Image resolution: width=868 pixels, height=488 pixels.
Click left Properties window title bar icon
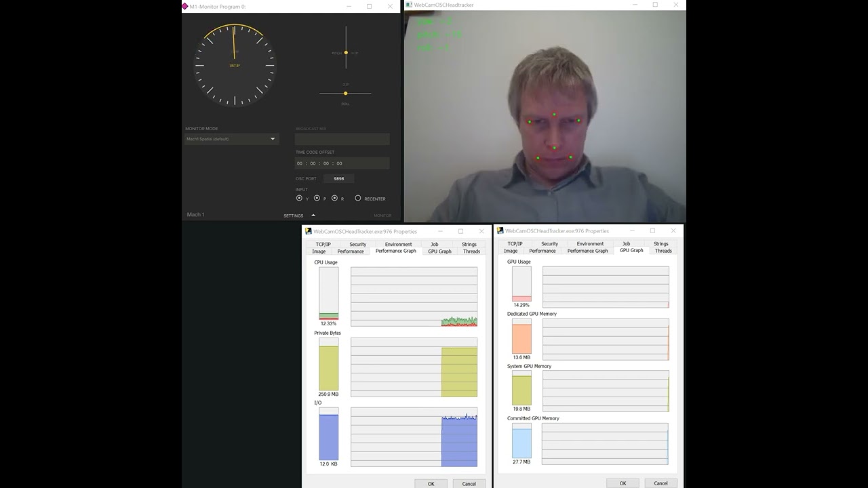[309, 231]
